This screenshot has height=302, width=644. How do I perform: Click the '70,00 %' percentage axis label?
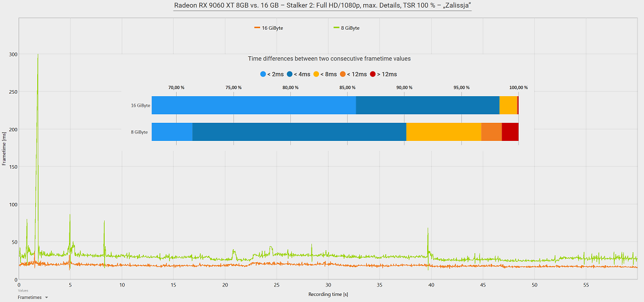[176, 88]
